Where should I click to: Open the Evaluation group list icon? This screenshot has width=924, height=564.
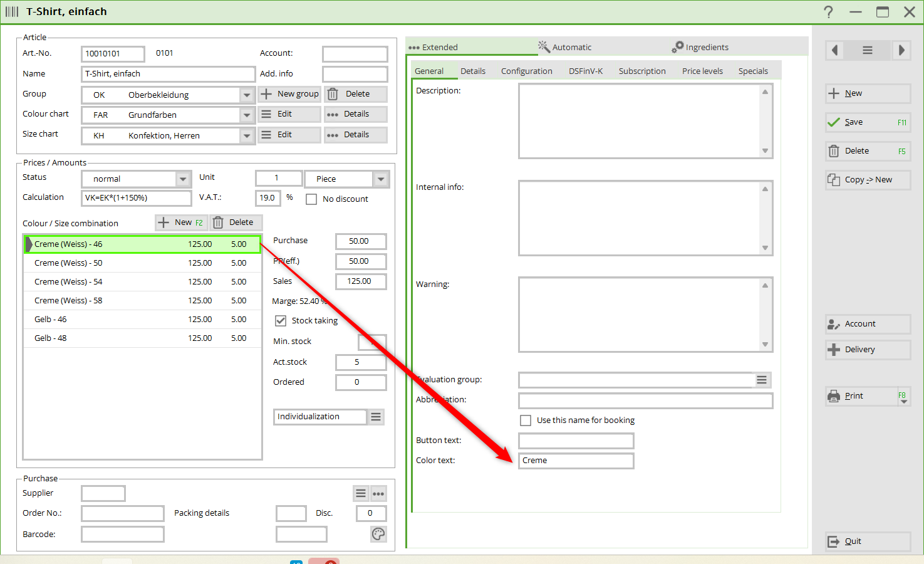(x=762, y=380)
